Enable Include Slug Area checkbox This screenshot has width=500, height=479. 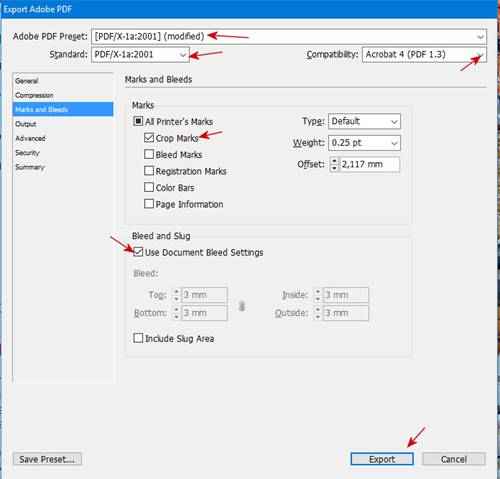(138, 338)
